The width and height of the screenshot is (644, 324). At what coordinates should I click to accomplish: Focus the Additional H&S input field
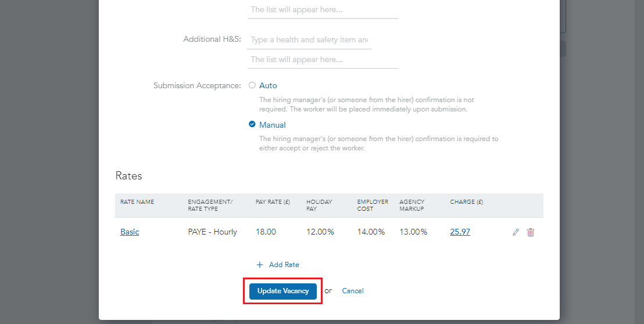click(309, 40)
